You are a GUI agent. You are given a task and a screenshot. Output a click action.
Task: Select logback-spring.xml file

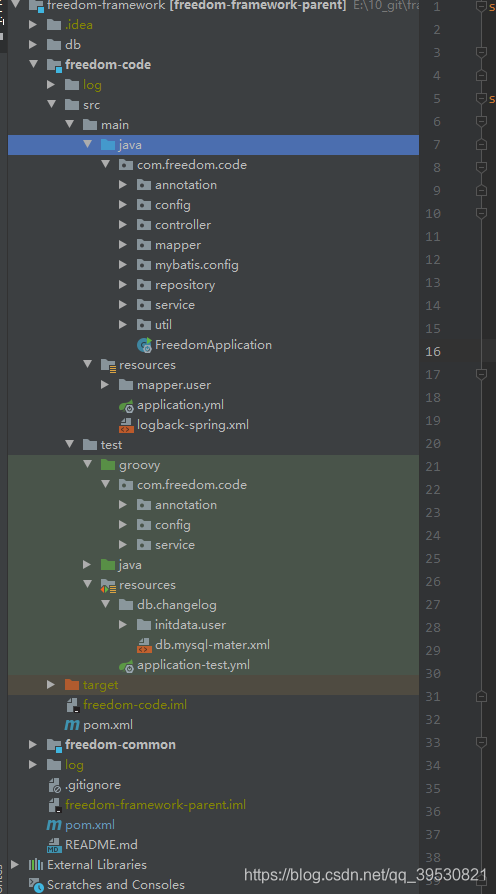coord(193,425)
